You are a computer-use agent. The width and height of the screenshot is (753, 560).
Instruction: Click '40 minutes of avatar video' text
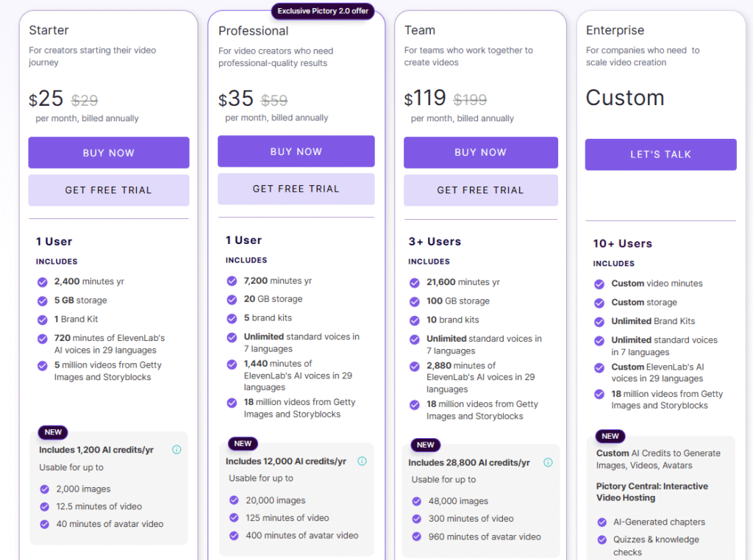pos(110,524)
